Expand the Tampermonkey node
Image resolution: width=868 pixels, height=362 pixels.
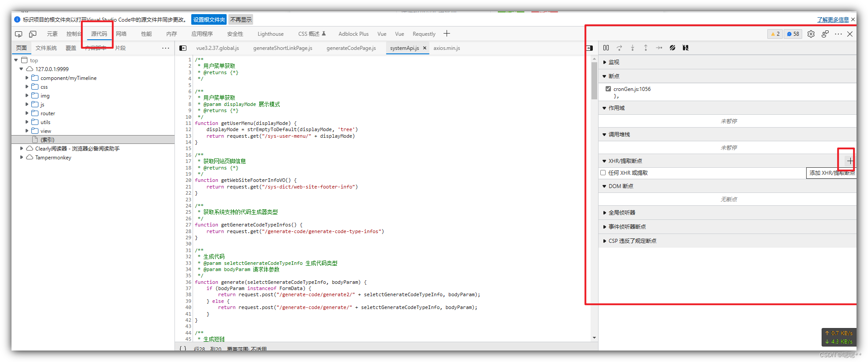(21, 157)
